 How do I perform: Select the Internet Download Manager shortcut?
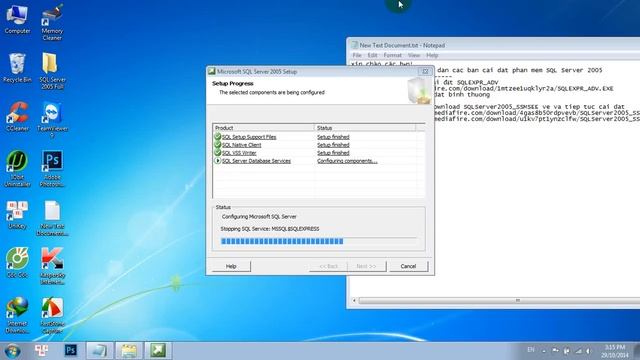(x=17, y=315)
